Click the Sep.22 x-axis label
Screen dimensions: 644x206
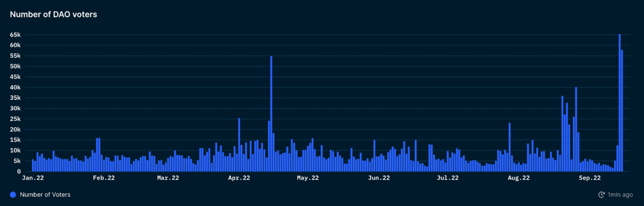pyautogui.click(x=590, y=178)
